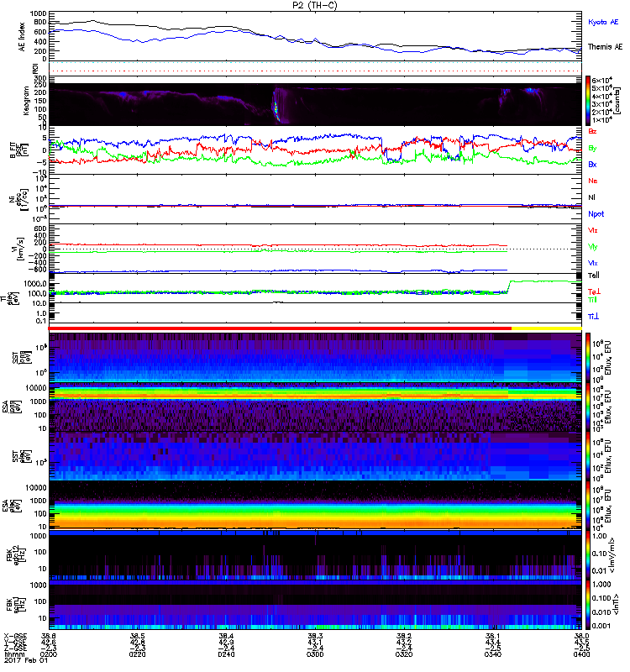This screenshot has width=630, height=672.
Task: Click the date label 2017 Feb 01
Action: tap(26, 660)
